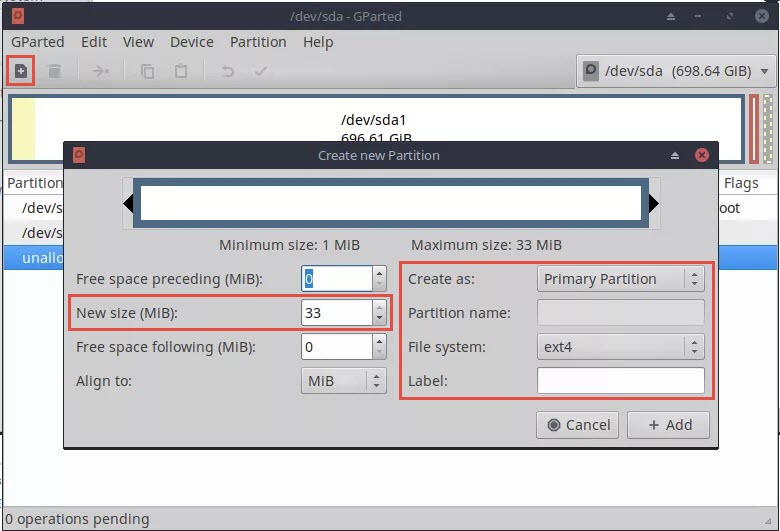This screenshot has height=531, width=780.
Task: Click the Undo last operation icon
Action: pos(227,71)
